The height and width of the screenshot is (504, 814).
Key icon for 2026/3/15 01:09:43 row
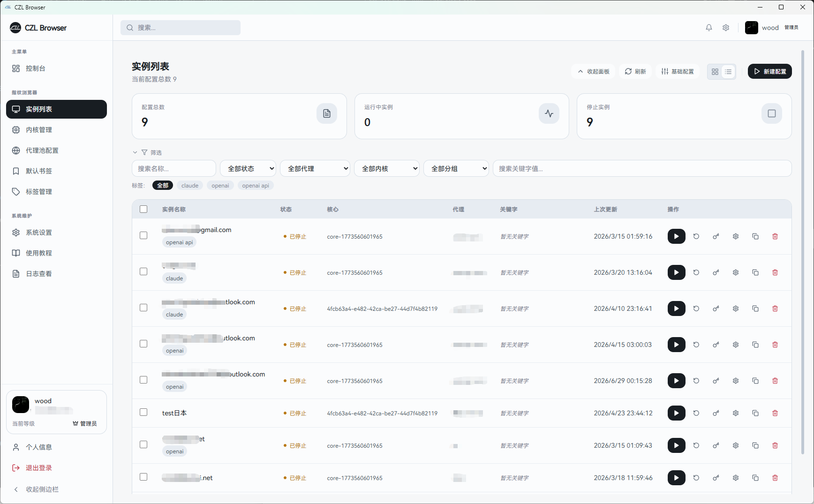pyautogui.click(x=716, y=445)
